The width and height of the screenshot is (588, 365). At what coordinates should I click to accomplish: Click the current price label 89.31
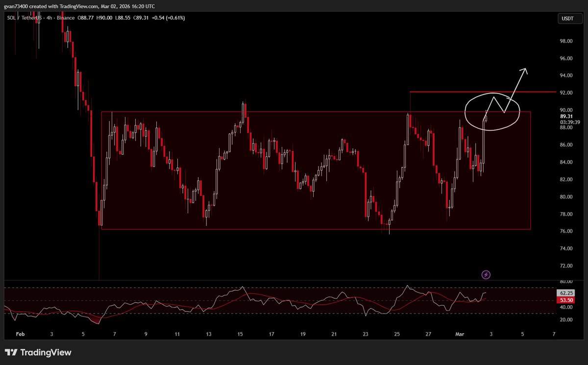tap(566, 116)
